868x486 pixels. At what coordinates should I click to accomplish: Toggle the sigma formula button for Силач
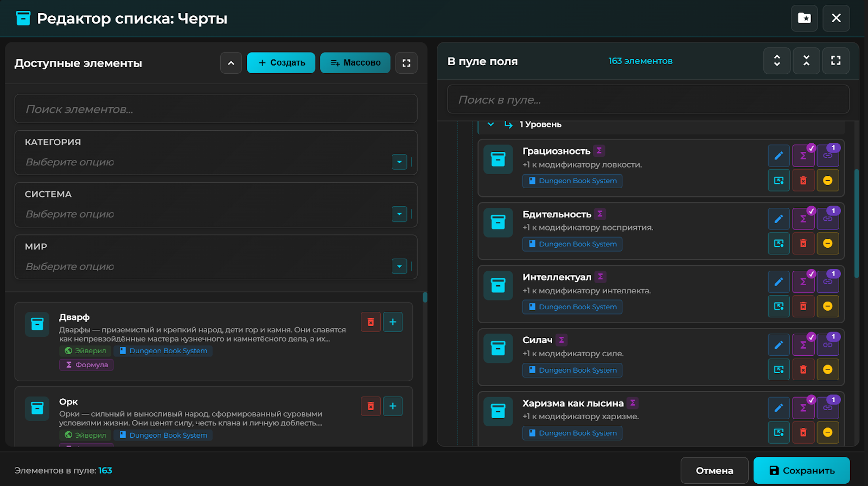pos(803,345)
